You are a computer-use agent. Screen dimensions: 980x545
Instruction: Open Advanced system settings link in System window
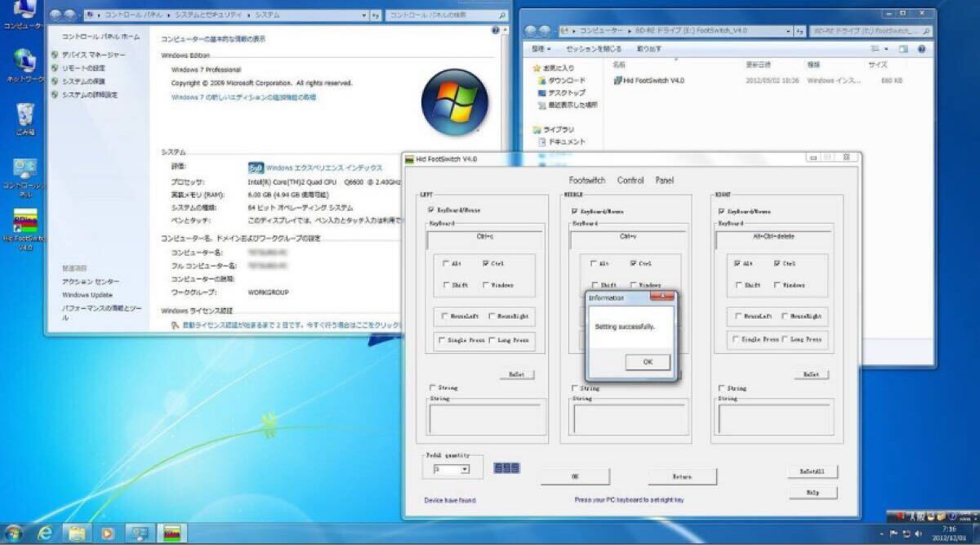coord(90,95)
